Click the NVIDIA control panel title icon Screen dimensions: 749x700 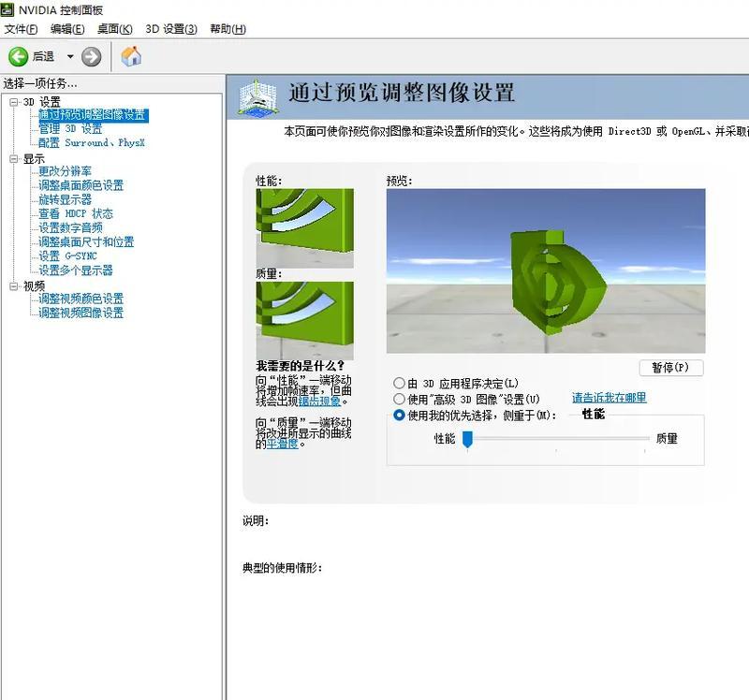tap(7, 9)
